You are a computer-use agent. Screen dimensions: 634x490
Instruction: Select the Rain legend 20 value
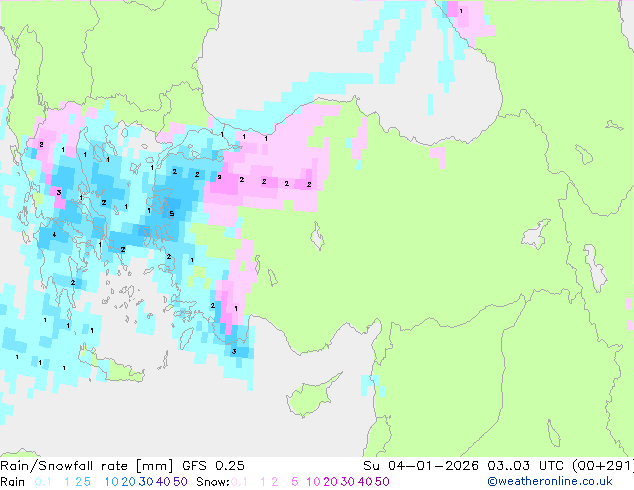[128, 482]
